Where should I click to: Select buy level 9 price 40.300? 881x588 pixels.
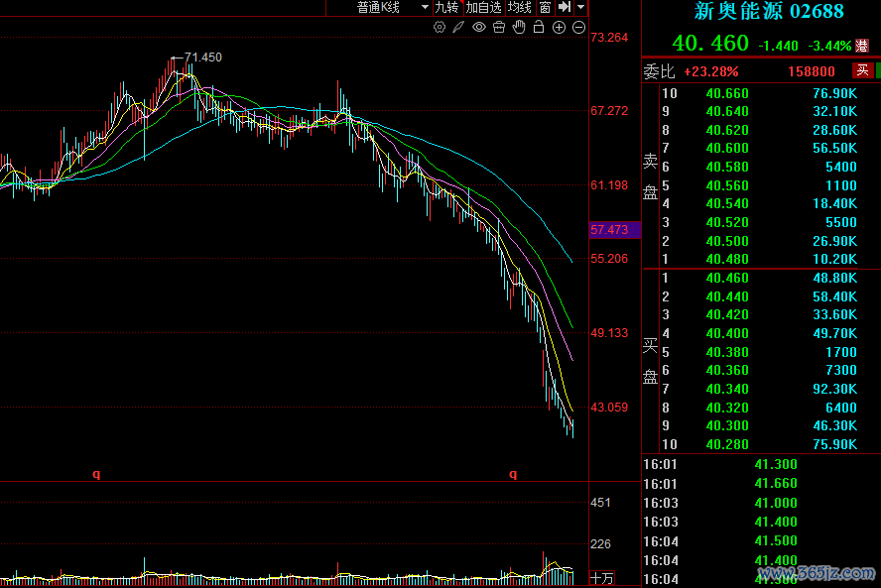coord(727,425)
